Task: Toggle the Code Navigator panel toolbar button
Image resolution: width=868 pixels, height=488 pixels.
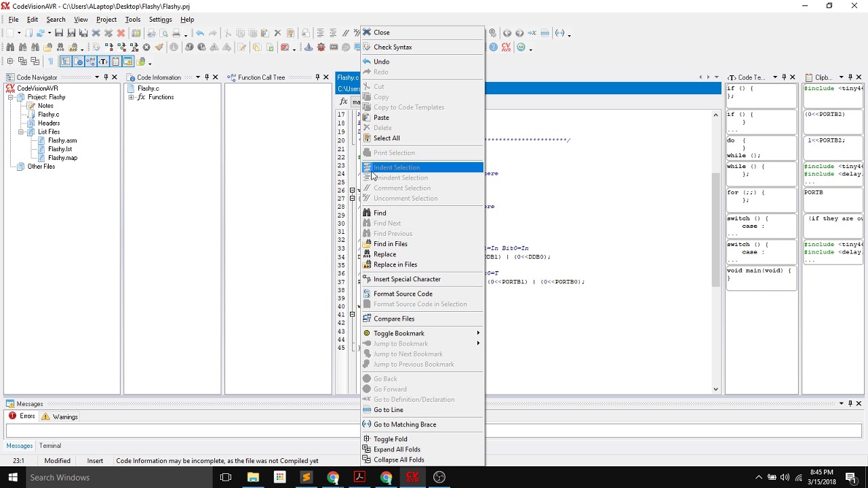Action: coord(65,62)
